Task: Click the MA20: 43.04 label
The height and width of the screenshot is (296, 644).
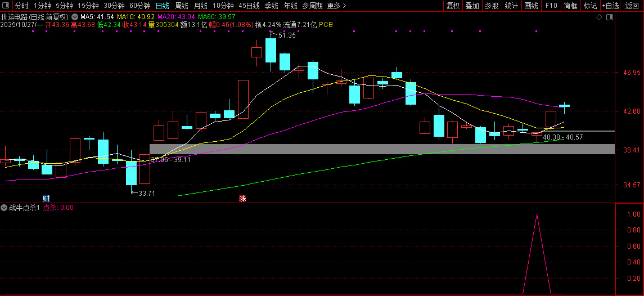Action: (176, 17)
